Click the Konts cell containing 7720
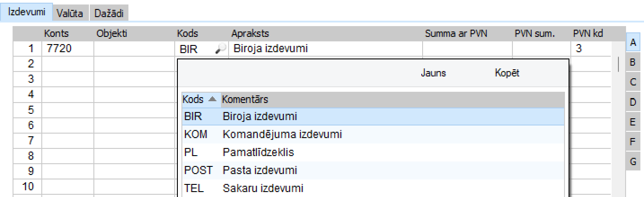Screen dimensions: 644x197 (67, 49)
